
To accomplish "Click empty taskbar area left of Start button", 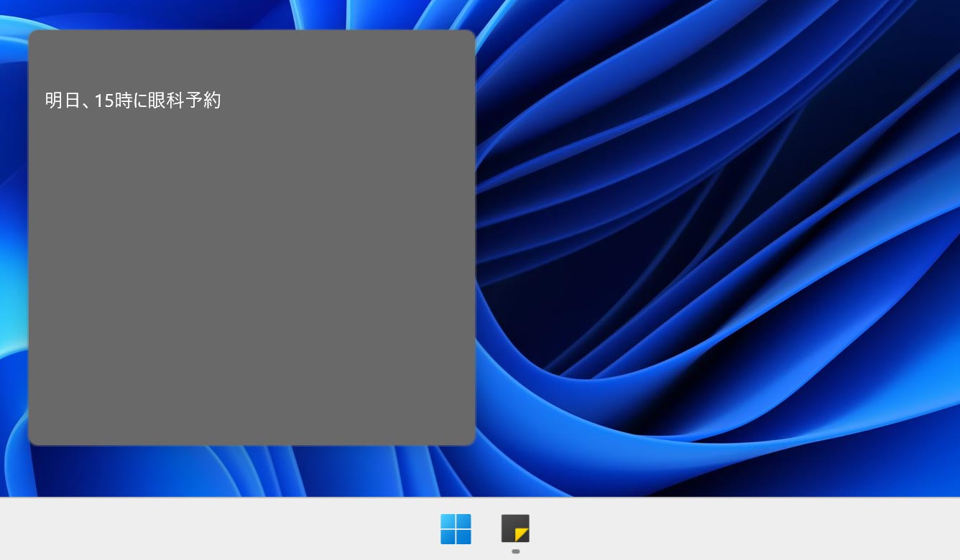I will [216, 529].
